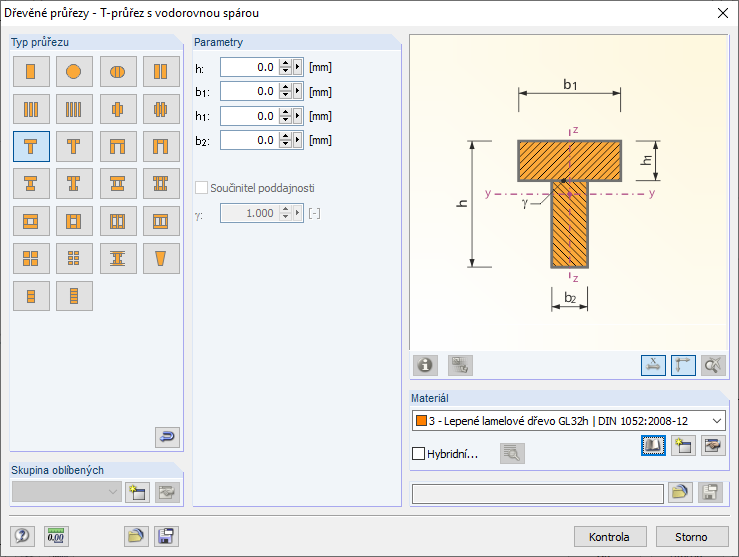739x557 pixels.
Task: Select the T-section with horizontal joint
Action: click(31, 147)
